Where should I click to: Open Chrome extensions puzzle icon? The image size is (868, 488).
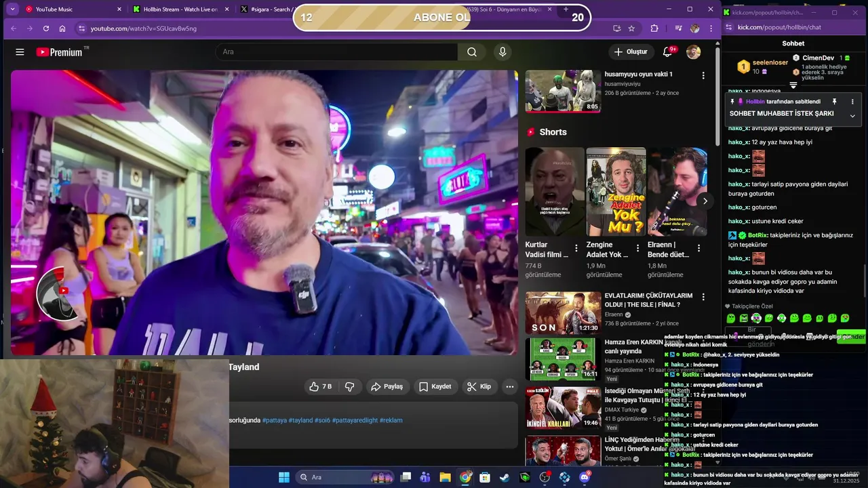click(x=654, y=28)
